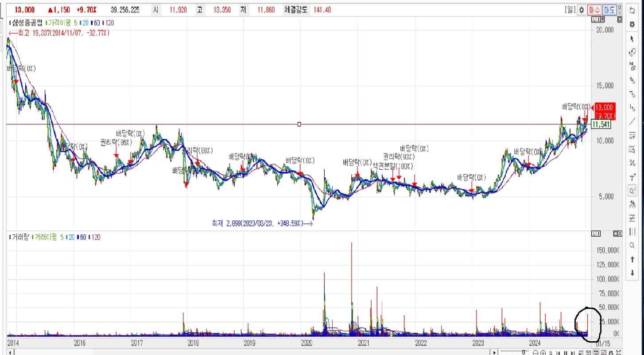Screen dimensions: 644x355
Task: Click the R button above the price axis
Action: (x=602, y=20)
